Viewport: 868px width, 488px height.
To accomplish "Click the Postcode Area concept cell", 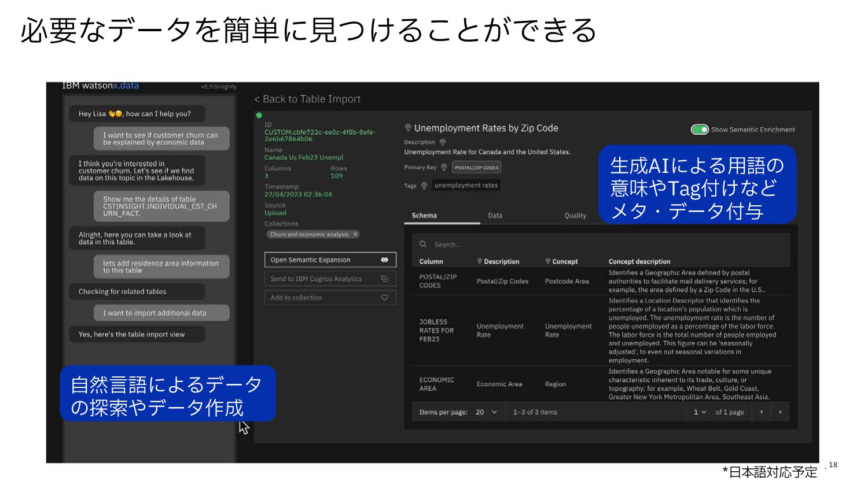I will coord(567,282).
